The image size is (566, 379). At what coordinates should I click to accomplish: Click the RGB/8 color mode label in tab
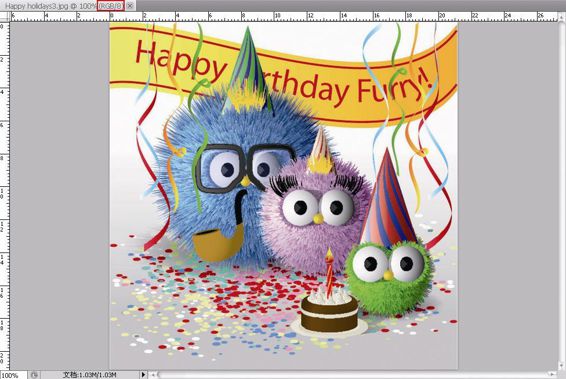(x=111, y=6)
